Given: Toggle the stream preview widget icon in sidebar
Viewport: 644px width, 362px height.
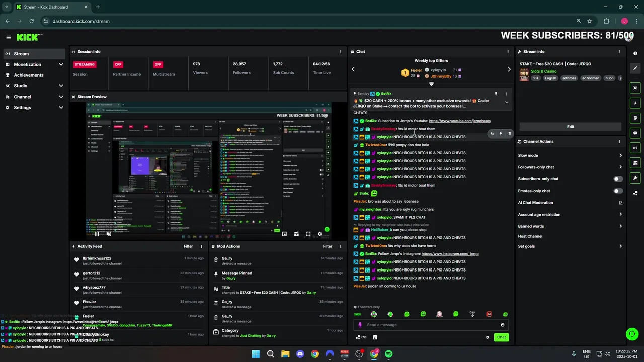Looking at the screenshot, I should (635, 88).
